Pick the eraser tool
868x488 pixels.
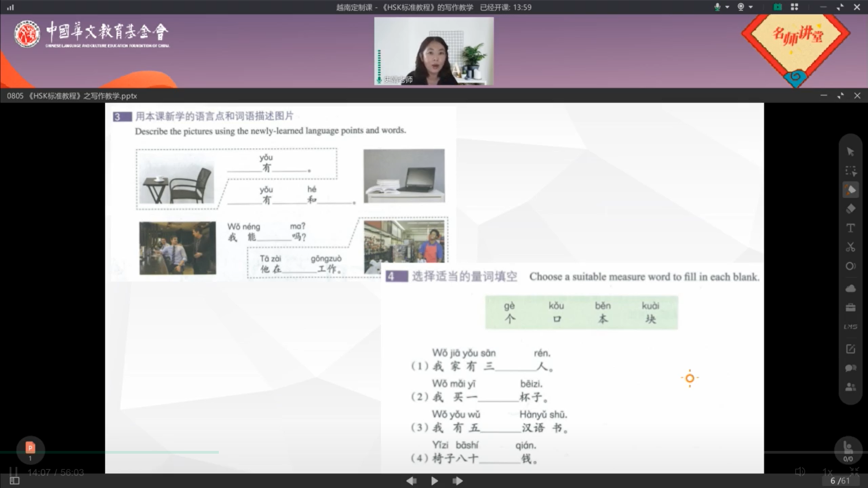coord(850,209)
